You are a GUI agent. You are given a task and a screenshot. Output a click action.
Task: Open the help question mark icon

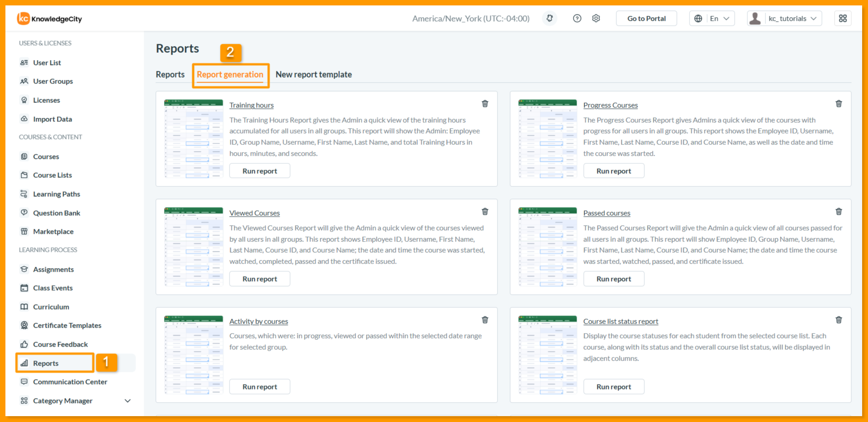577,19
